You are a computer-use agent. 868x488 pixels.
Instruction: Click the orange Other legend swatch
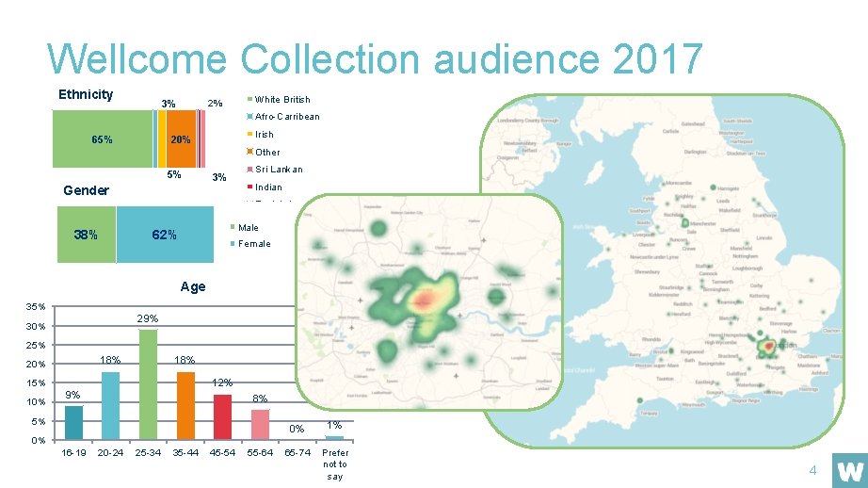[249, 152]
